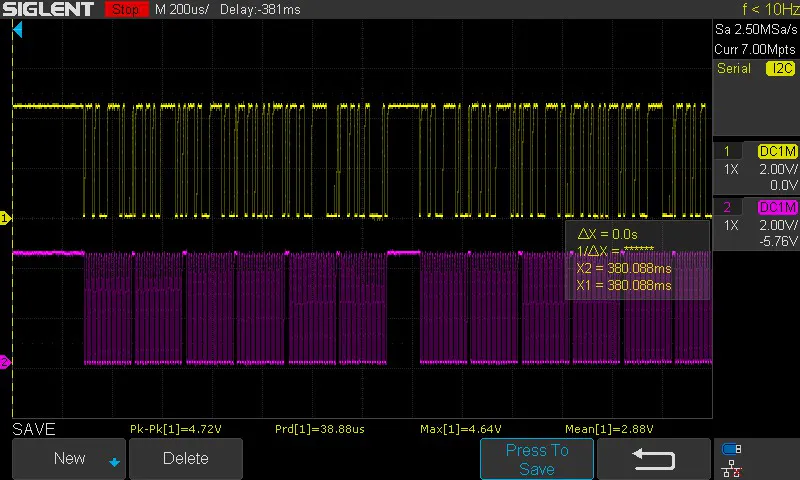Viewport: 800px width, 480px height.
Task: Click the Pk-Pk[1]=4.72V measurement
Action: (x=176, y=429)
